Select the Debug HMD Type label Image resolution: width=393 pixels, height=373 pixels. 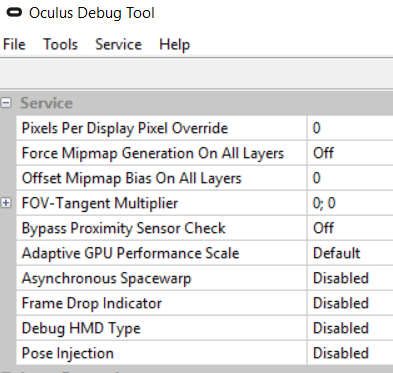pos(81,329)
